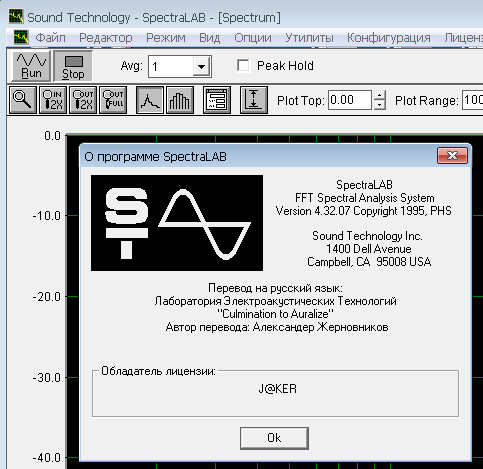Open the Режим menu

[x=166, y=38]
